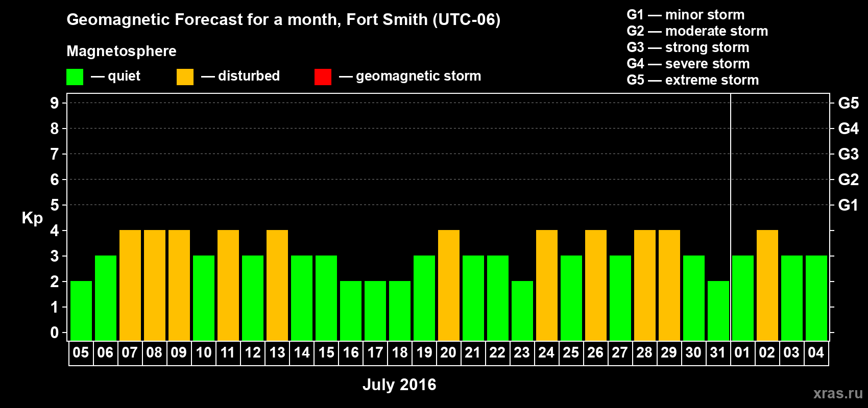Select the bar for July 05

point(81,311)
